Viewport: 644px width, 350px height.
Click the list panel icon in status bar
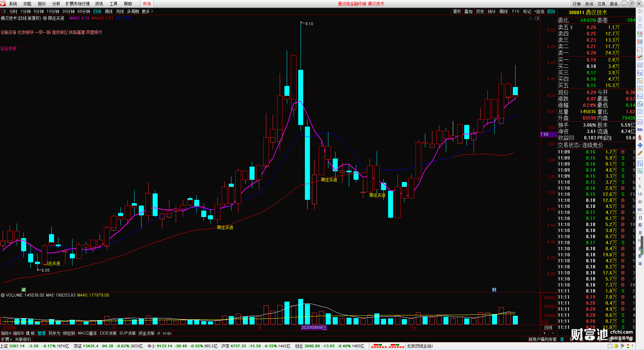609,346
